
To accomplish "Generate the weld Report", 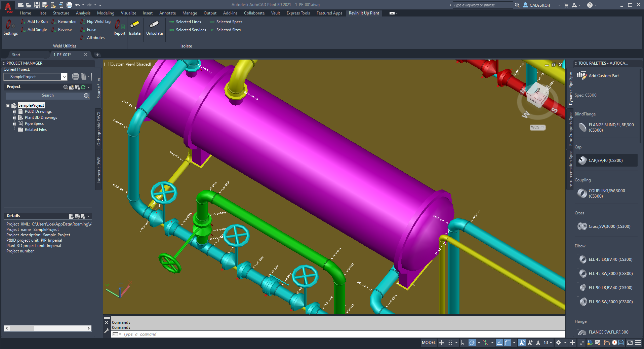I will click(x=119, y=27).
